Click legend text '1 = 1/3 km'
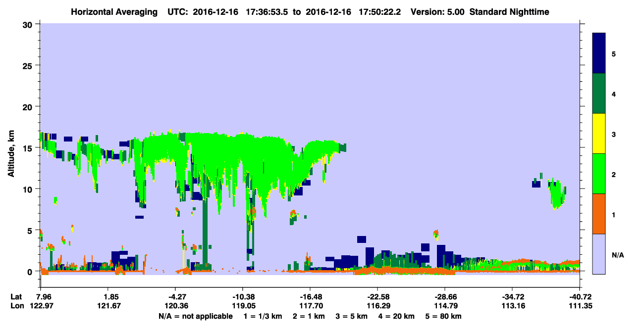 coord(263,316)
